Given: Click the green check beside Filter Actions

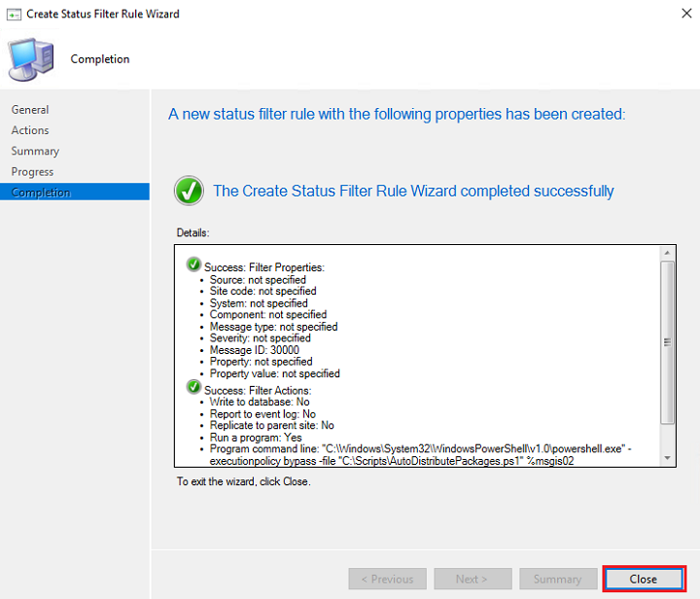Looking at the screenshot, I should coord(193,387).
